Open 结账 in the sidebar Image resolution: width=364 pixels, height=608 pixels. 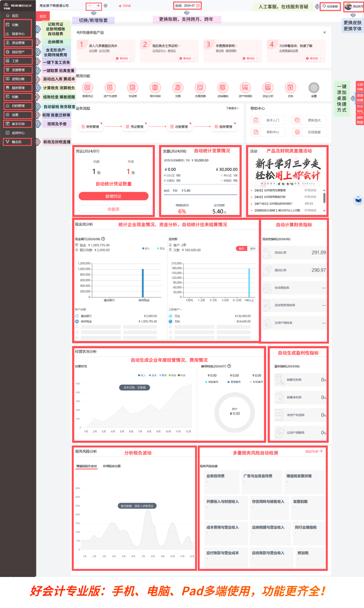tap(18, 97)
